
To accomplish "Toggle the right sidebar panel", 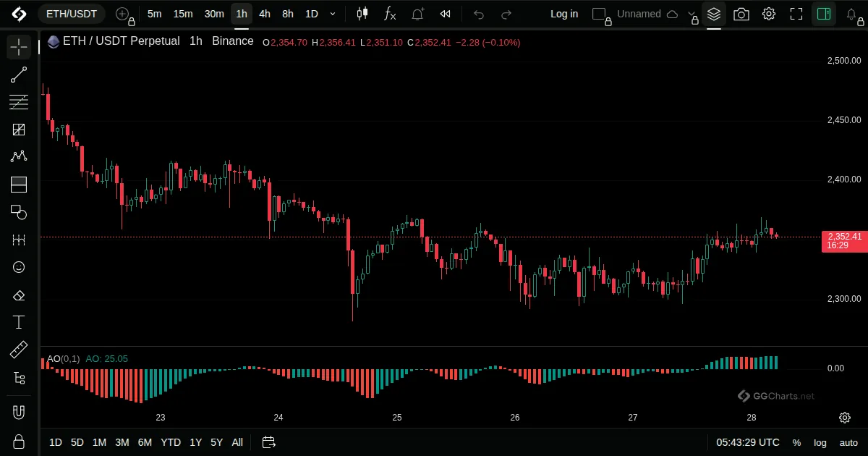I will 824,14.
